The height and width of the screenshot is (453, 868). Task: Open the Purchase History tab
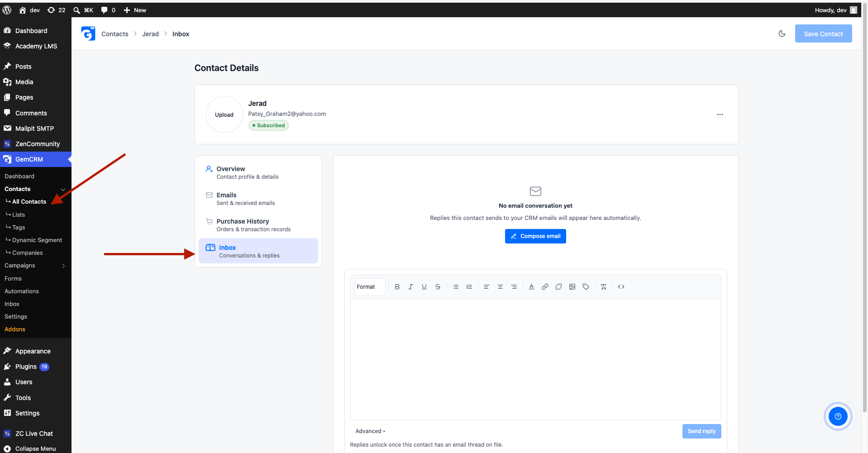[x=258, y=225]
